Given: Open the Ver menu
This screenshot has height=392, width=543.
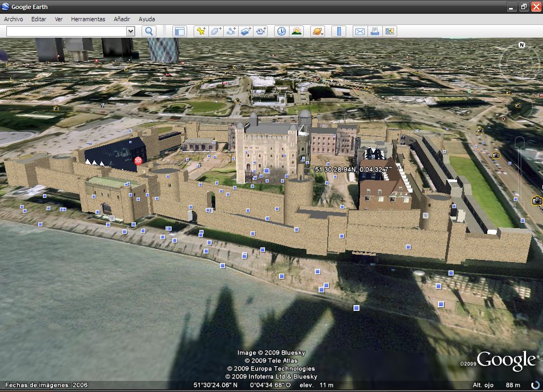Looking at the screenshot, I should (x=58, y=19).
